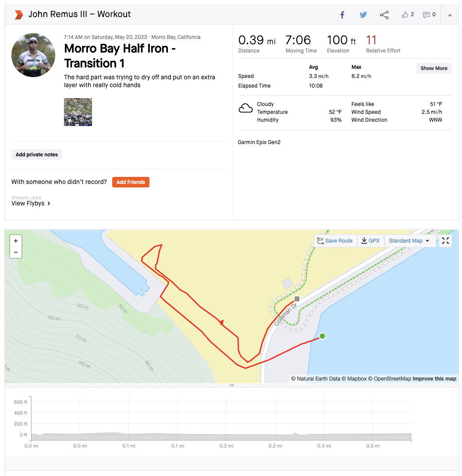Open comments via the speech bubble icon
Screen dimensions: 462x476
tap(426, 15)
